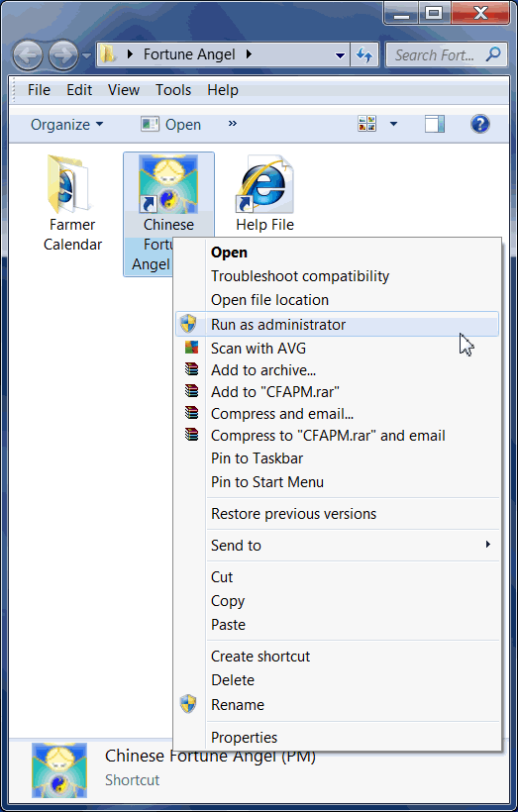Click the forward navigation arrow
This screenshot has height=812, width=518.
(63, 54)
